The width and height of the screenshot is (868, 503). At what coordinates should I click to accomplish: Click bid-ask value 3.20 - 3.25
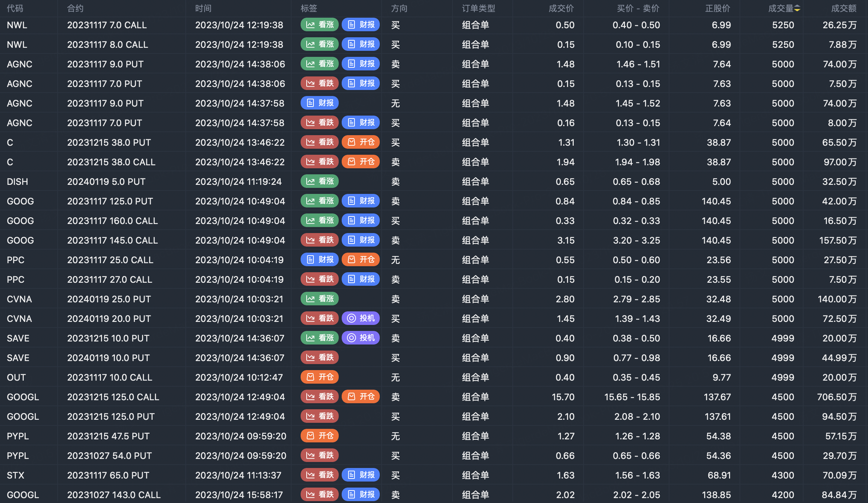pos(637,241)
